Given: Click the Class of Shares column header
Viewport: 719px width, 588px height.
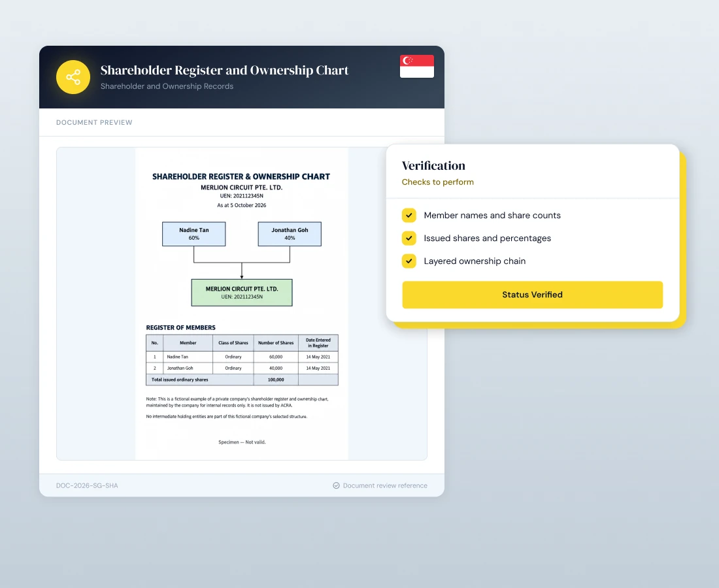Looking at the screenshot, I should (233, 343).
